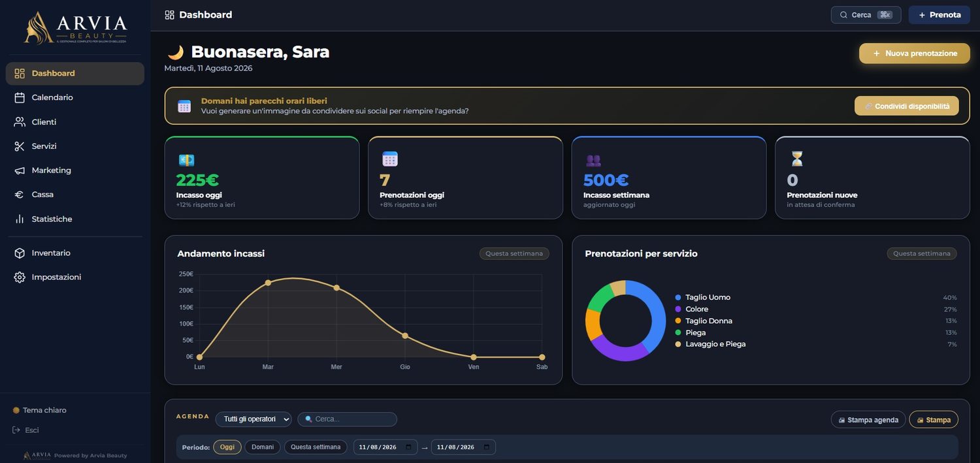980x463 pixels.
Task: Click the blue Taglio Uomo legend swatch
Action: click(x=678, y=298)
